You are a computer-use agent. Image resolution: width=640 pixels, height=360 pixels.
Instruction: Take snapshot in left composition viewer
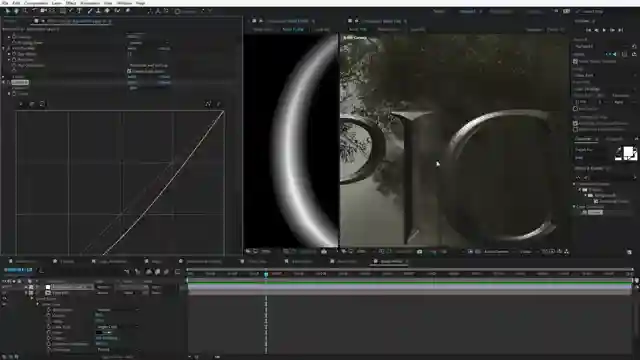324,252
